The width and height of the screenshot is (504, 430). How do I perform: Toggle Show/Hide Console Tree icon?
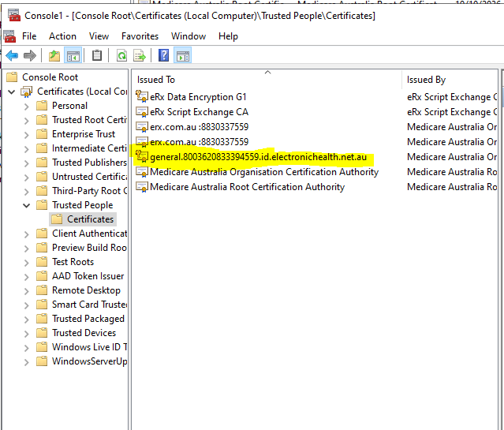(x=73, y=56)
